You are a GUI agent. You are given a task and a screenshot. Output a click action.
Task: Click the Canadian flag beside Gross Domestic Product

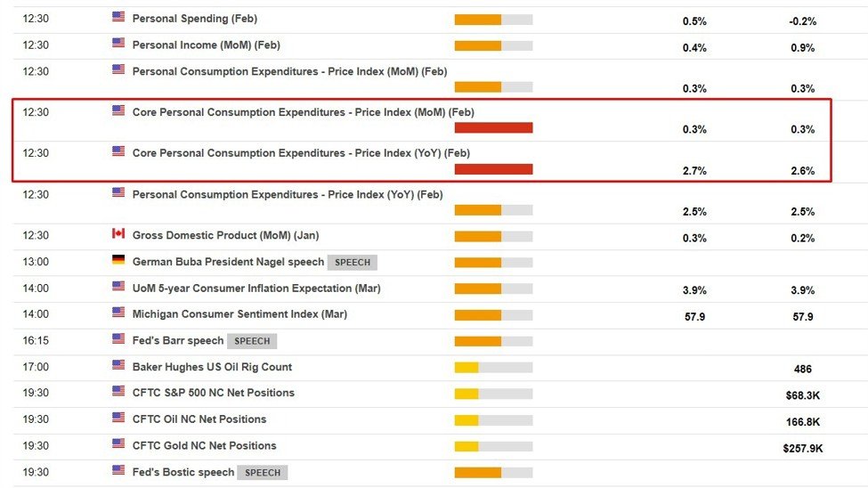click(x=118, y=234)
